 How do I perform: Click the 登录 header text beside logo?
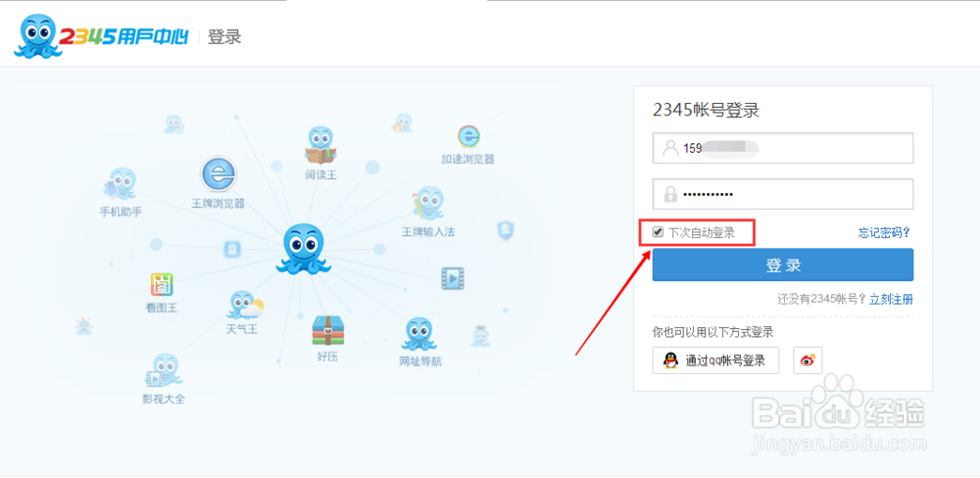(224, 37)
